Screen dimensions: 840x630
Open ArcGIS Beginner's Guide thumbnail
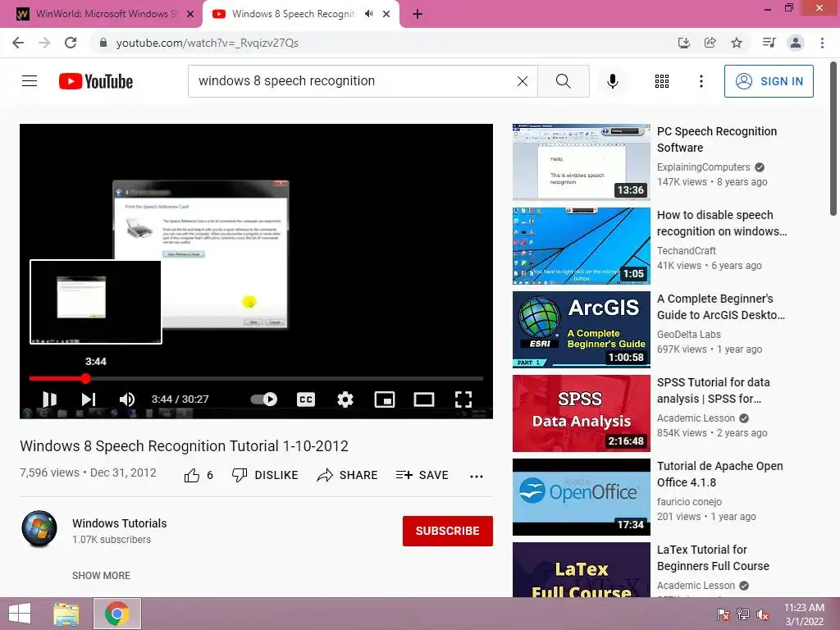(582, 330)
